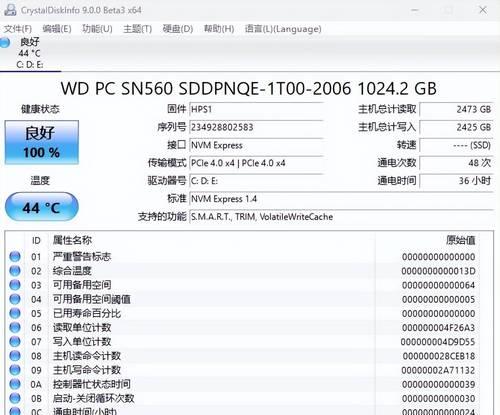The image size is (500, 415).
Task: Click the serial number field 234928802583
Action: (256, 127)
